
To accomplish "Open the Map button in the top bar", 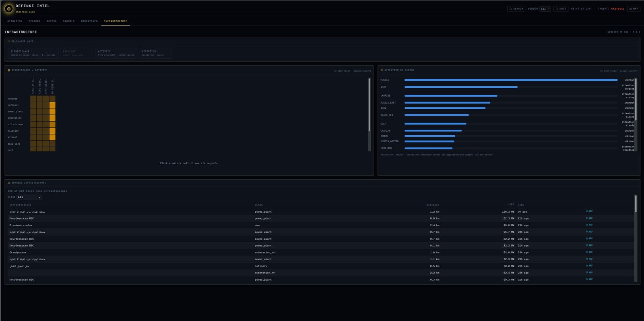I will click(x=634, y=9).
